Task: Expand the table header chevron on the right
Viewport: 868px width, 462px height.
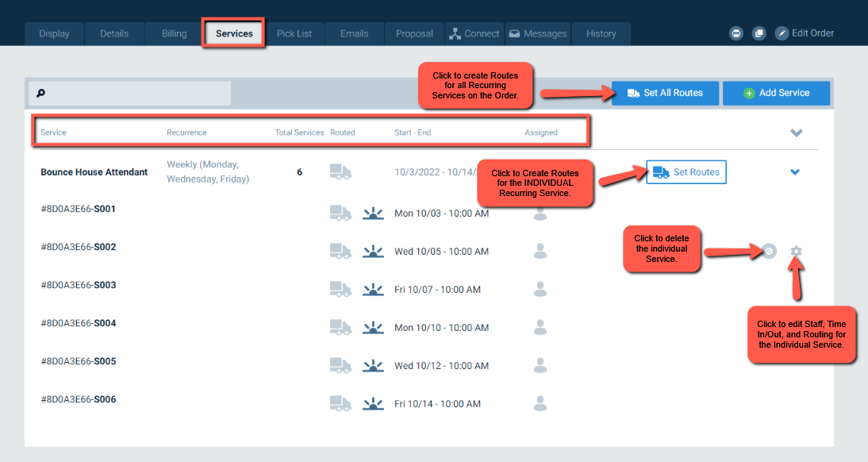Action: point(797,133)
